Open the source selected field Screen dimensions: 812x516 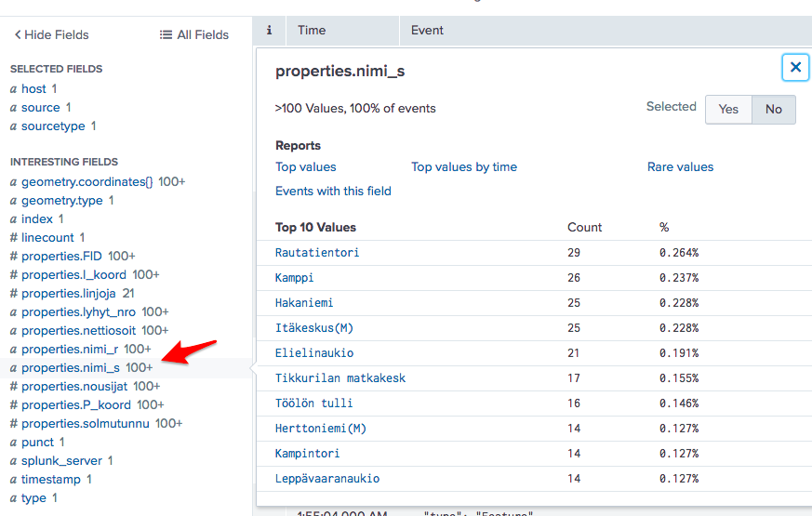pos(40,108)
